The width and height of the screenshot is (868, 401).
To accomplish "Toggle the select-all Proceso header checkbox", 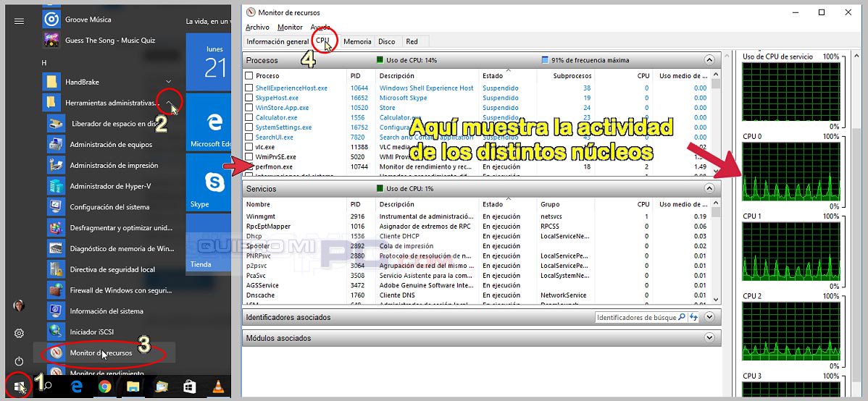I will [249, 76].
